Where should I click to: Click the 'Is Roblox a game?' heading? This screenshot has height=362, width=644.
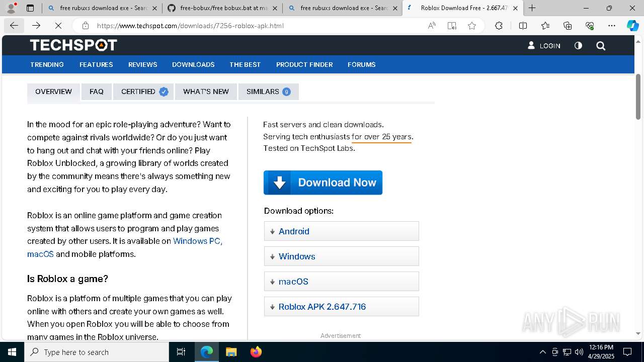[67, 279]
